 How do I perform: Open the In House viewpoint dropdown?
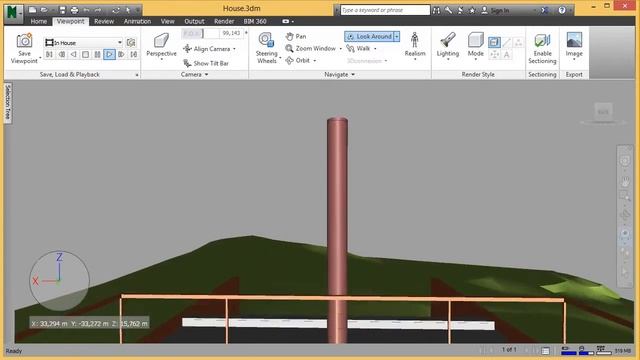(x=120, y=42)
